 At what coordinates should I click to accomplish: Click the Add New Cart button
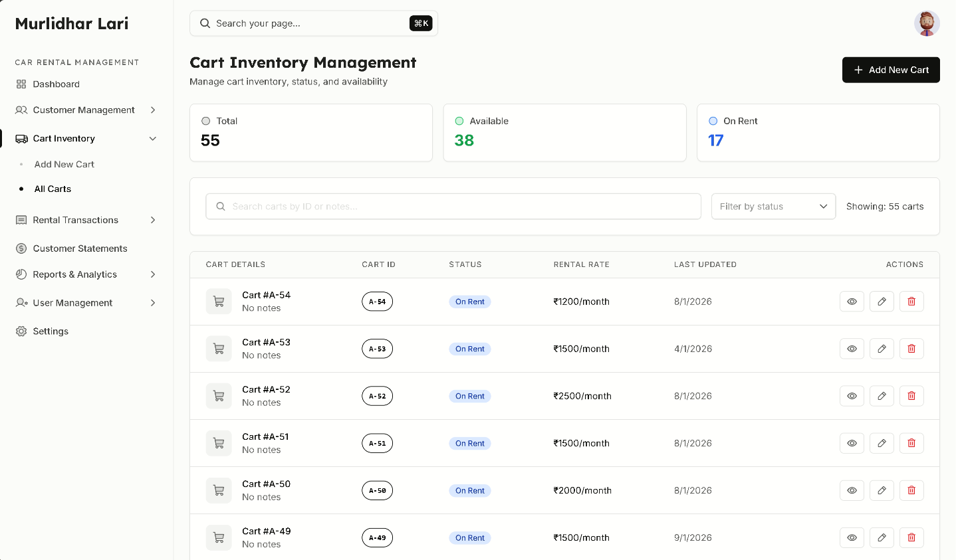(x=891, y=70)
